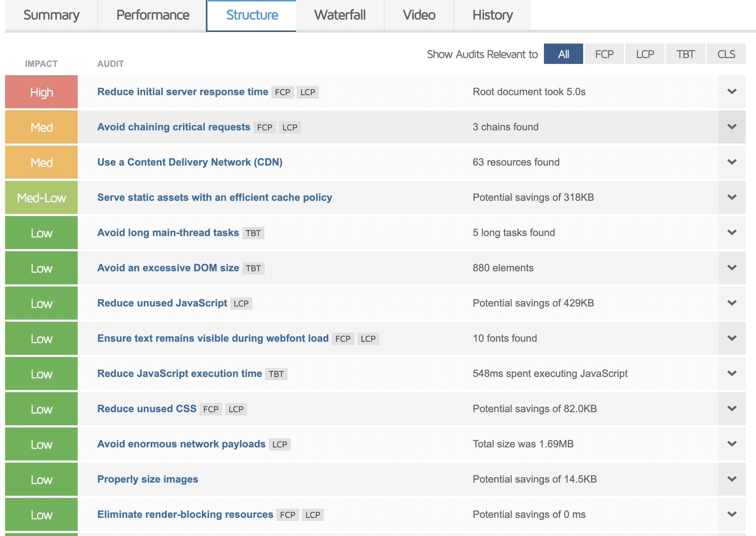Open the Reduce unused CSS audit link
The image size is (756, 536).
(x=147, y=409)
